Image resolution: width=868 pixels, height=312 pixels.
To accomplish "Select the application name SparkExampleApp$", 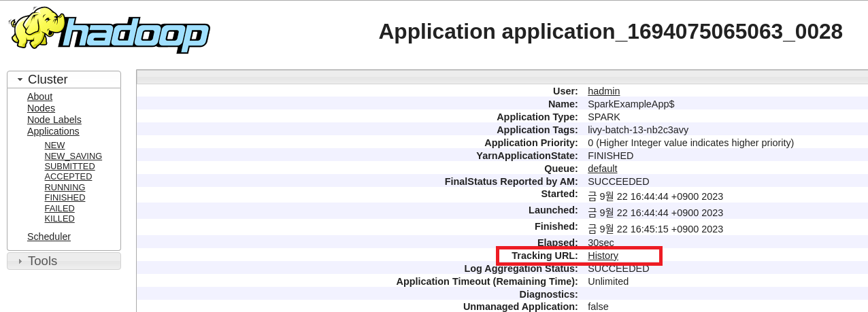I will [631, 104].
